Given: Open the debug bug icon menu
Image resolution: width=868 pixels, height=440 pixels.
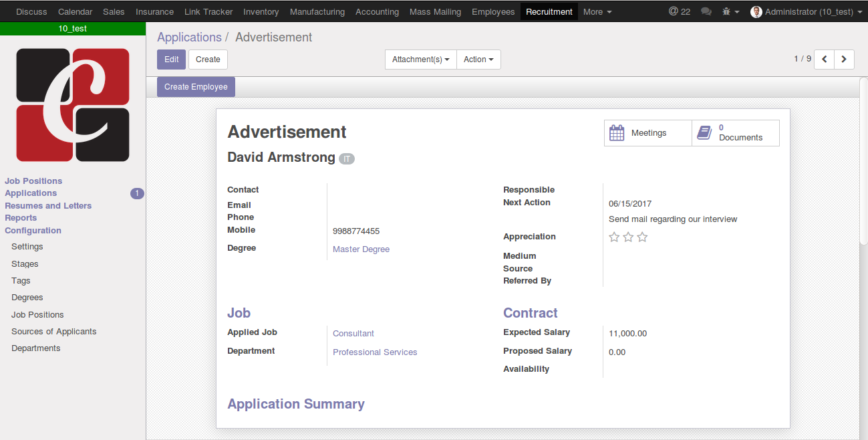Looking at the screenshot, I should (730, 12).
